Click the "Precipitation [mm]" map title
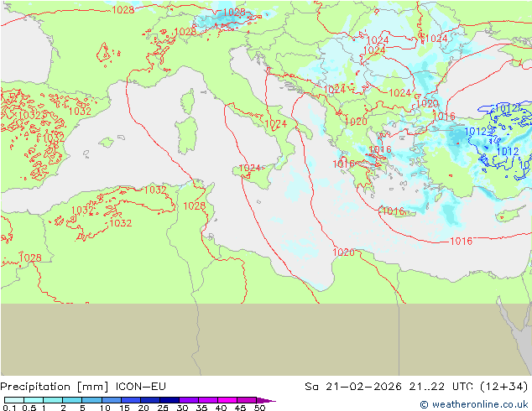Viewport: 532px width, 411px height. point(55,387)
